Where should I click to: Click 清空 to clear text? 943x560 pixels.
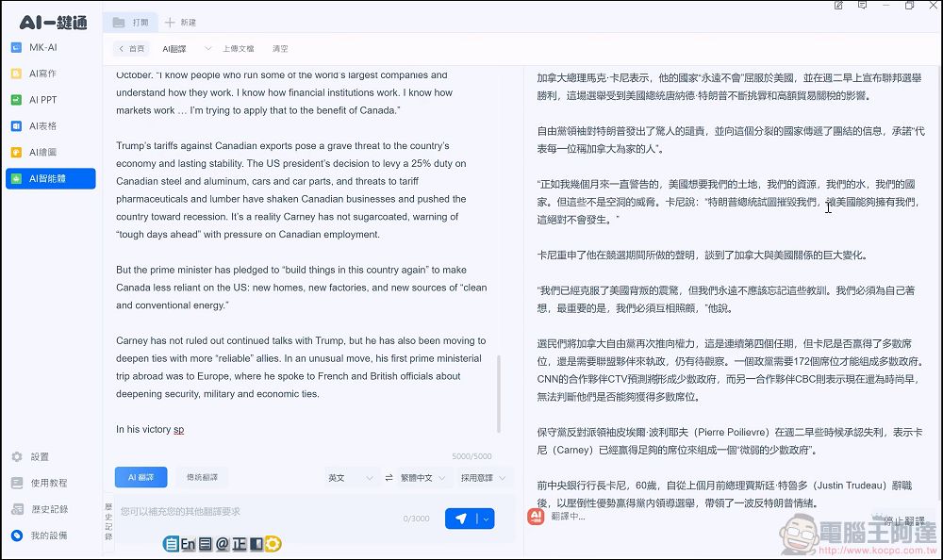(280, 49)
